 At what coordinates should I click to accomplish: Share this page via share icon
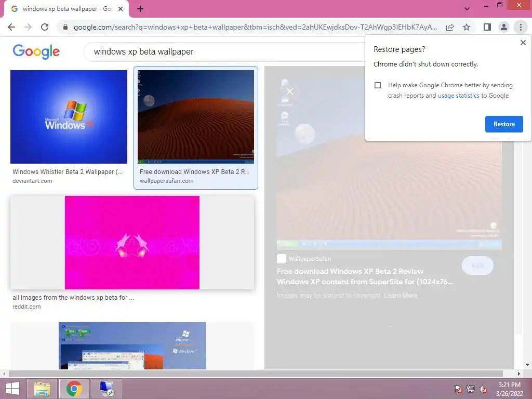[450, 27]
